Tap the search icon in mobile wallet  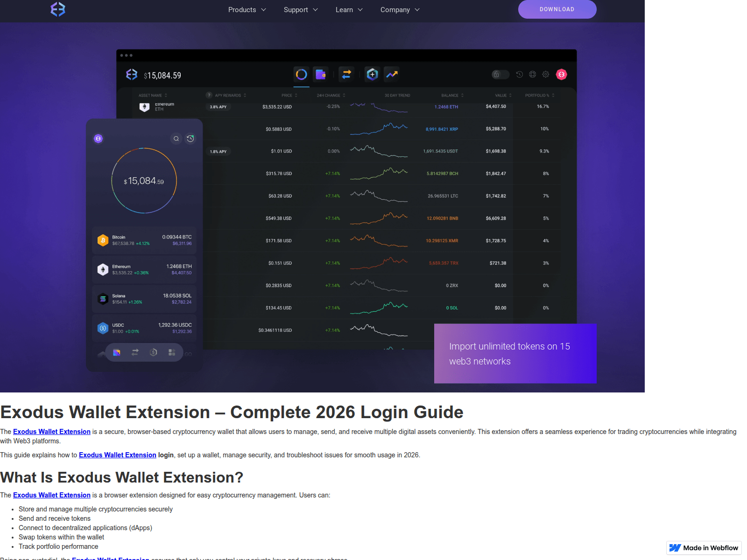[x=176, y=139]
